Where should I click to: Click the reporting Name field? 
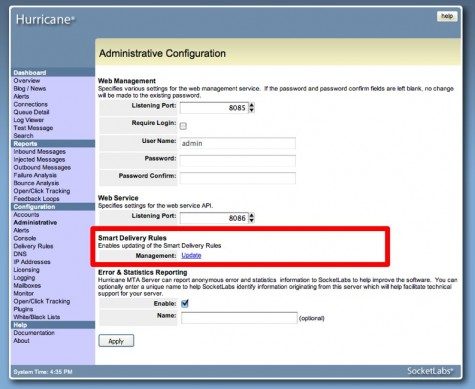(239, 318)
